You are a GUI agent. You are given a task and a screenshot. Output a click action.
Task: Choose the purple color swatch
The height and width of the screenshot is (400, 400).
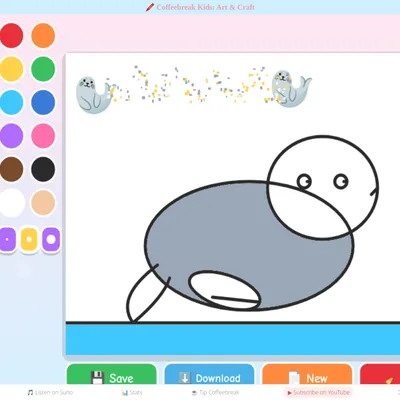(x=11, y=136)
